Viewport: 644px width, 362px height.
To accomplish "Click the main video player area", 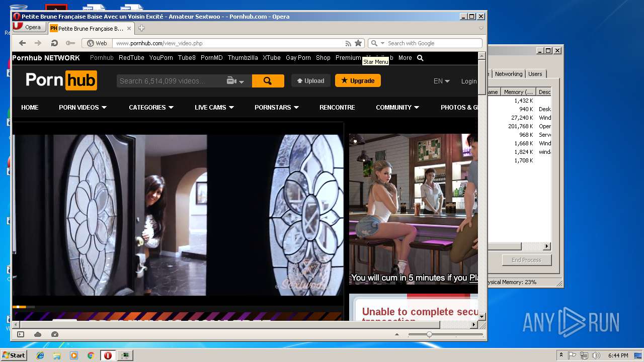I will [x=178, y=215].
